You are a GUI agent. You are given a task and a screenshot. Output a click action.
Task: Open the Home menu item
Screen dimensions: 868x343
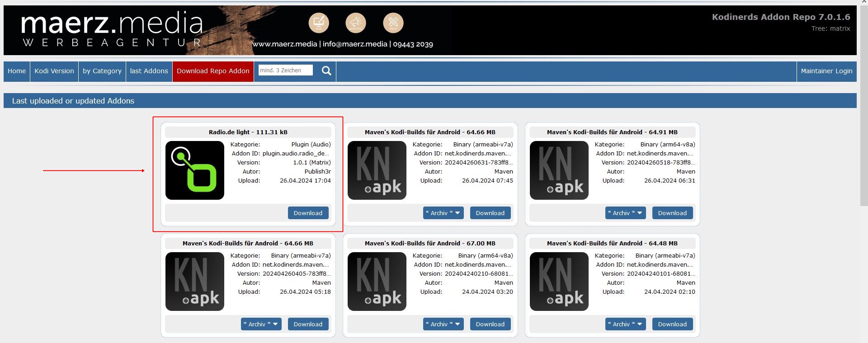coord(17,71)
